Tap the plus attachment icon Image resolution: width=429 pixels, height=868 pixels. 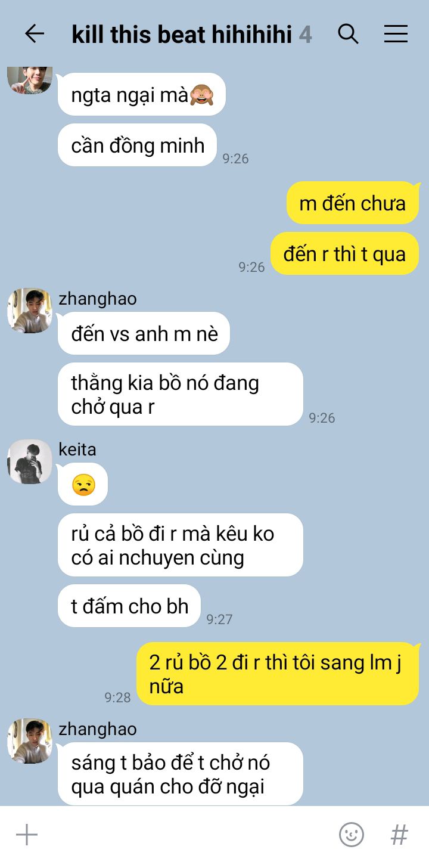(x=27, y=835)
